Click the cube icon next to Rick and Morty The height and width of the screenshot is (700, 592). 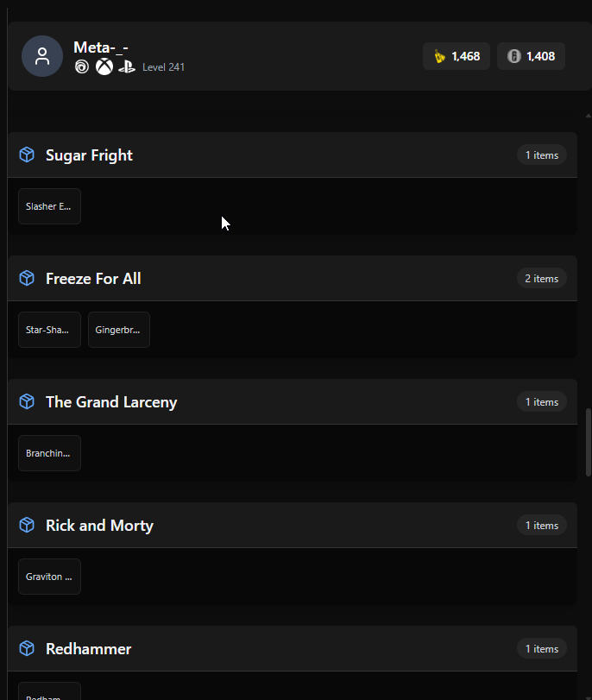[27, 525]
